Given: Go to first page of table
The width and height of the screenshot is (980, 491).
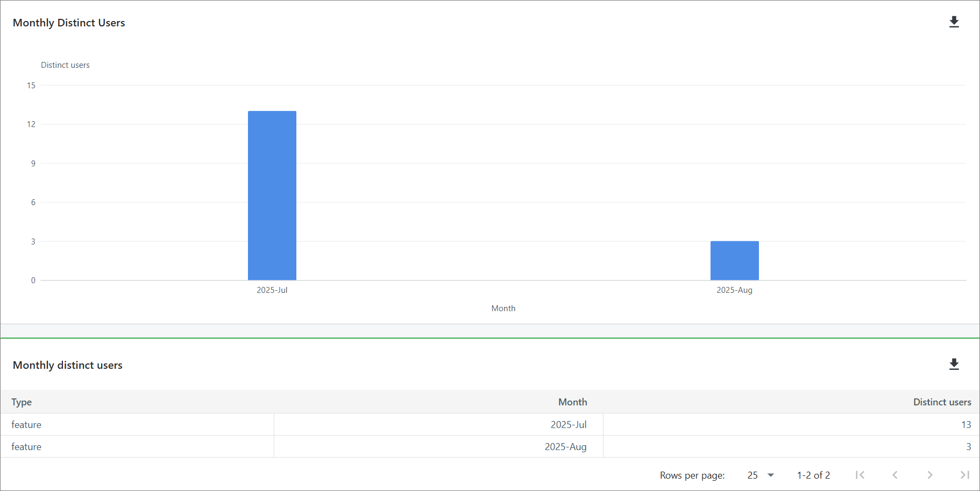Looking at the screenshot, I should pos(860,475).
